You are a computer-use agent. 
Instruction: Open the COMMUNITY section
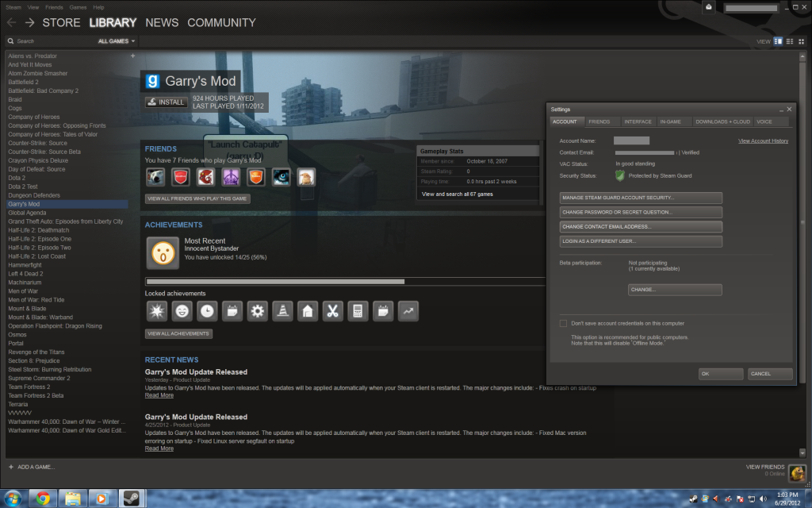click(221, 22)
